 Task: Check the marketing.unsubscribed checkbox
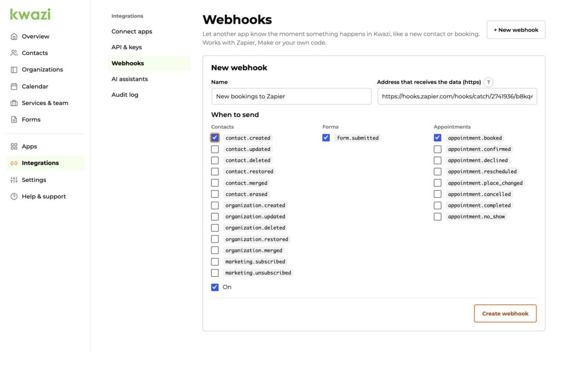point(215,273)
